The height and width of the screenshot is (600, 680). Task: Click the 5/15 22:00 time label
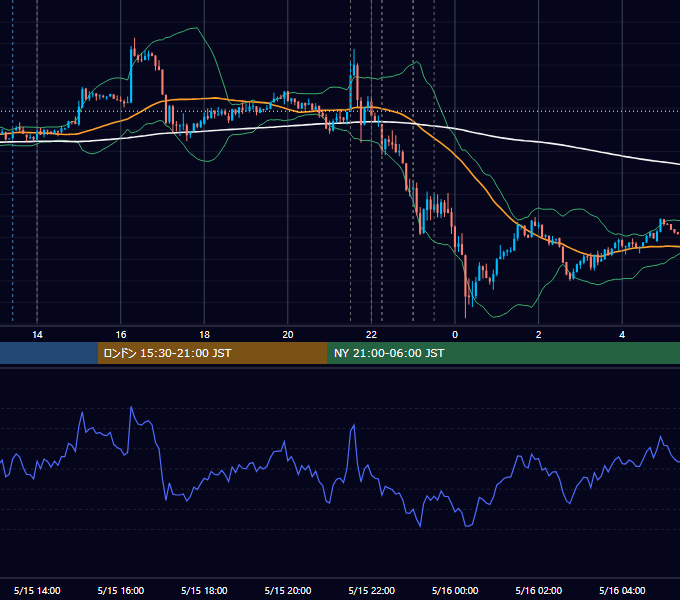tap(372, 590)
